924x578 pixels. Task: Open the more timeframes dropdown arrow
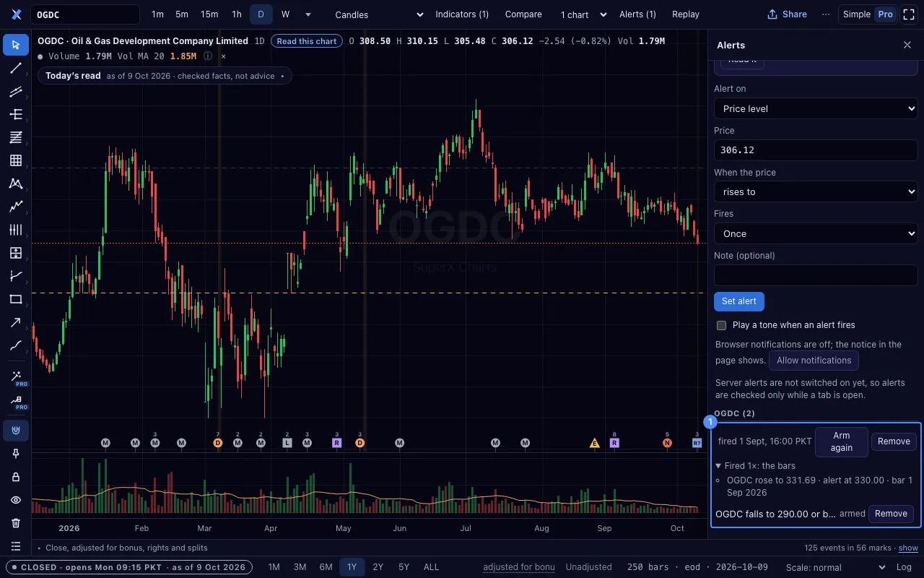click(308, 14)
